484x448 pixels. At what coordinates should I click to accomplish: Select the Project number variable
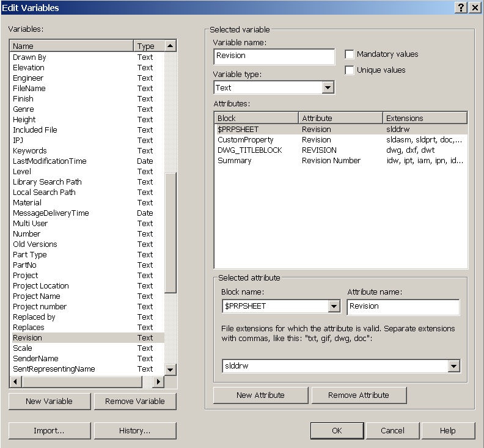coord(87,307)
